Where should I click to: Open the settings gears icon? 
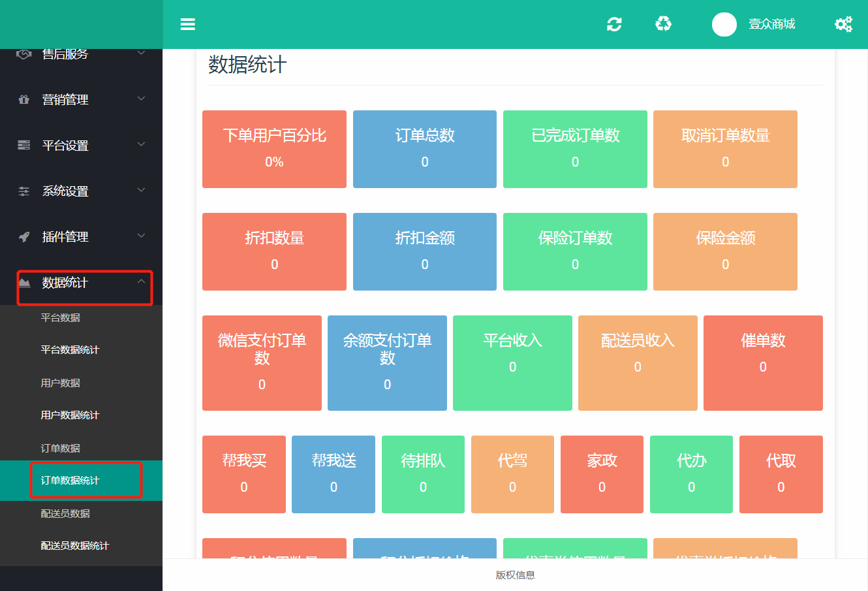point(843,24)
